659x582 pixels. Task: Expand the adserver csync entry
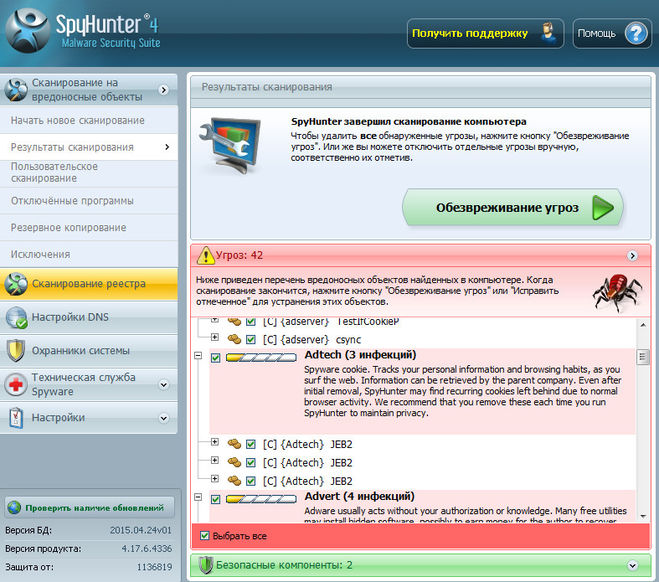(215, 337)
